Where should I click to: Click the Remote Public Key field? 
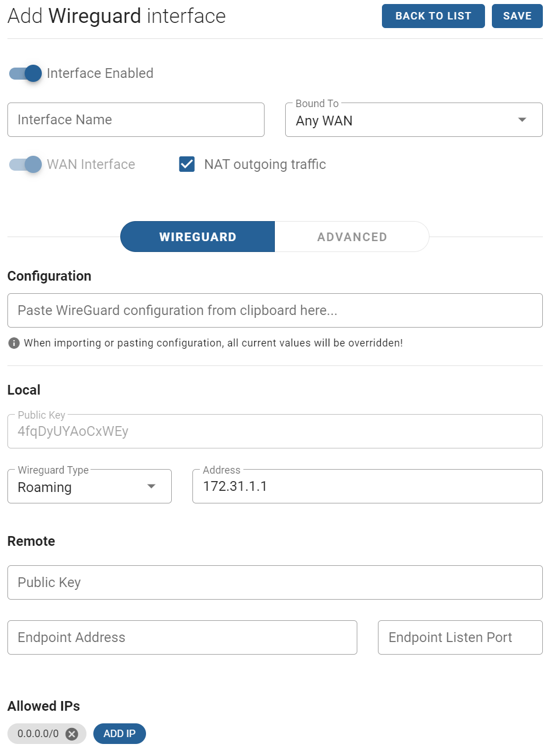[x=275, y=582]
